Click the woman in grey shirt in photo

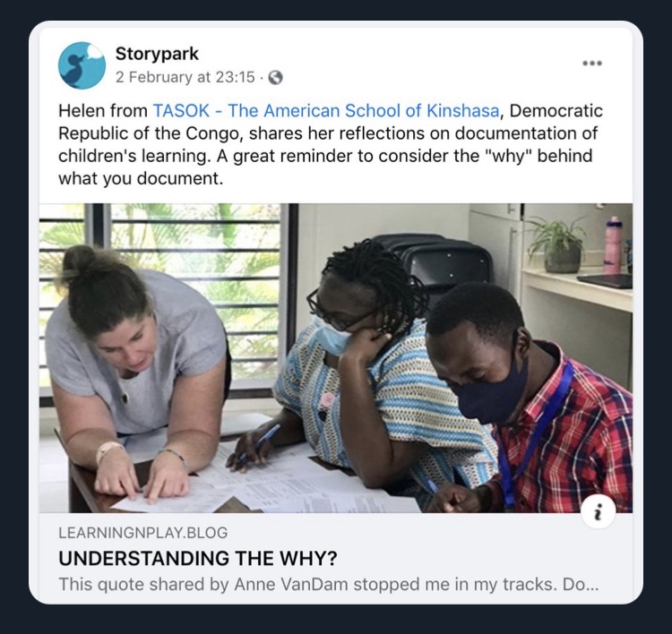pyautogui.click(x=135, y=368)
